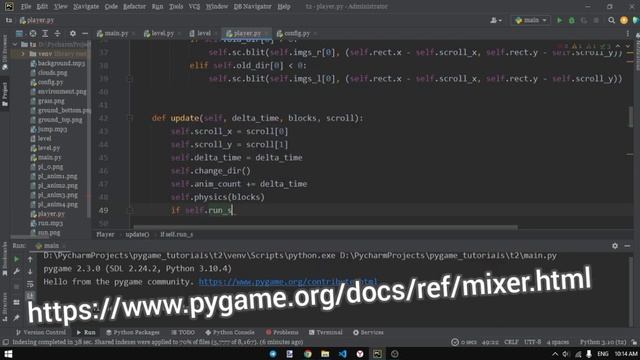Screen dimensions: 640x360
Task: Click the wrench icon in Run panel
Action: coord(17,271)
